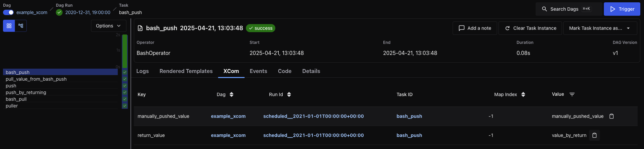This screenshot has height=149, width=644.
Task: Click the Value column filter icon
Action: [572, 94]
